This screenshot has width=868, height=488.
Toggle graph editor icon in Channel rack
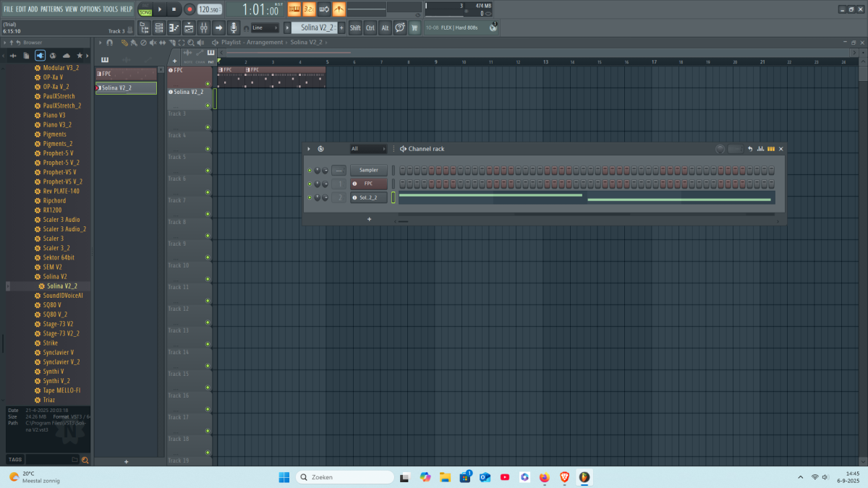(x=760, y=149)
